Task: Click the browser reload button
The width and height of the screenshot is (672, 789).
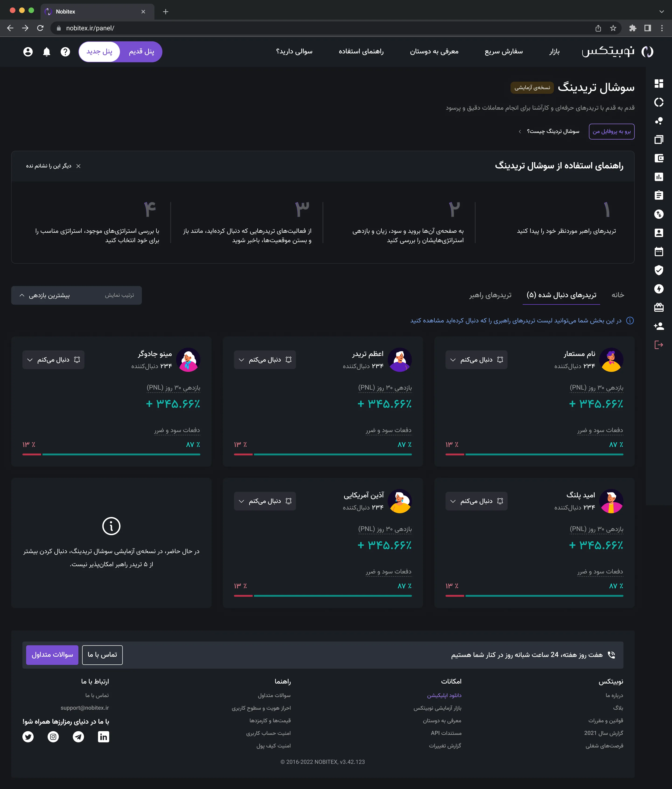Action: click(40, 28)
